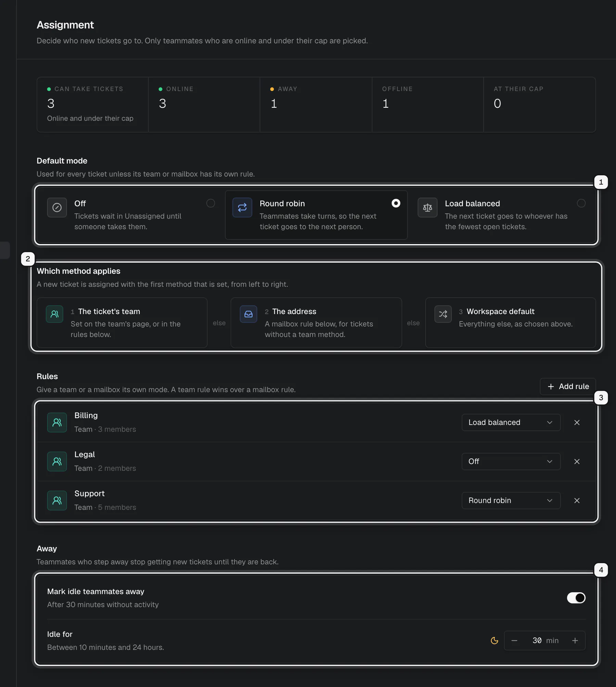Click the At their cap stat card
Viewport: 616px width, 687px height.
540,105
